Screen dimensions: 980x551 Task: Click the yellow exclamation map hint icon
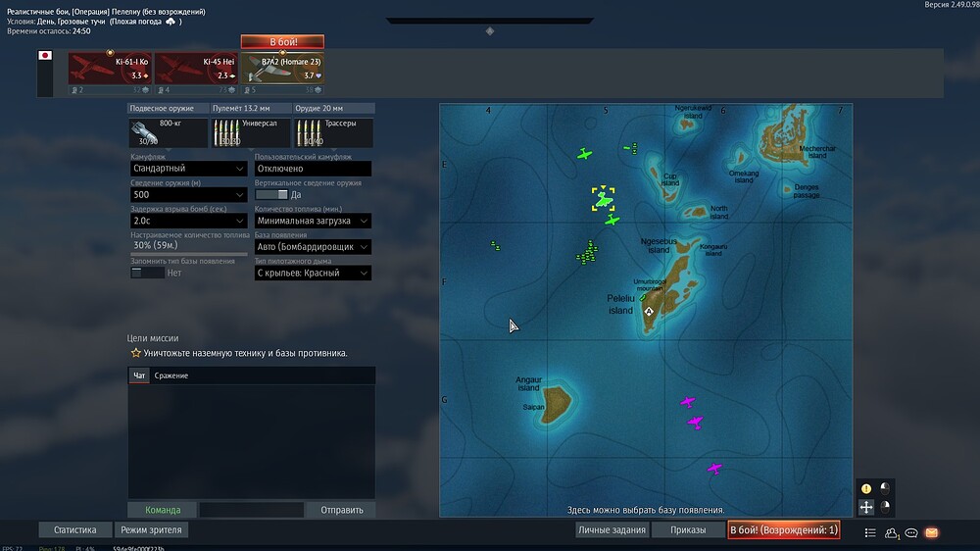tap(866, 488)
